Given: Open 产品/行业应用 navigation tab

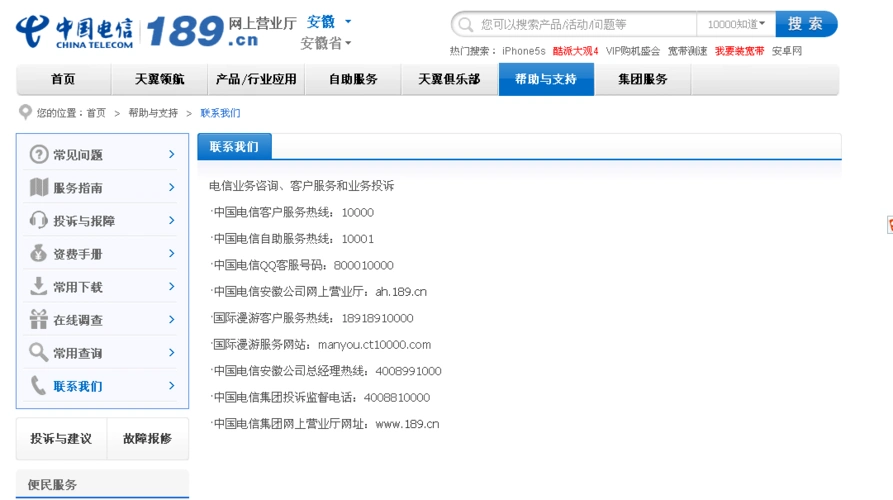Looking at the screenshot, I should click(256, 79).
